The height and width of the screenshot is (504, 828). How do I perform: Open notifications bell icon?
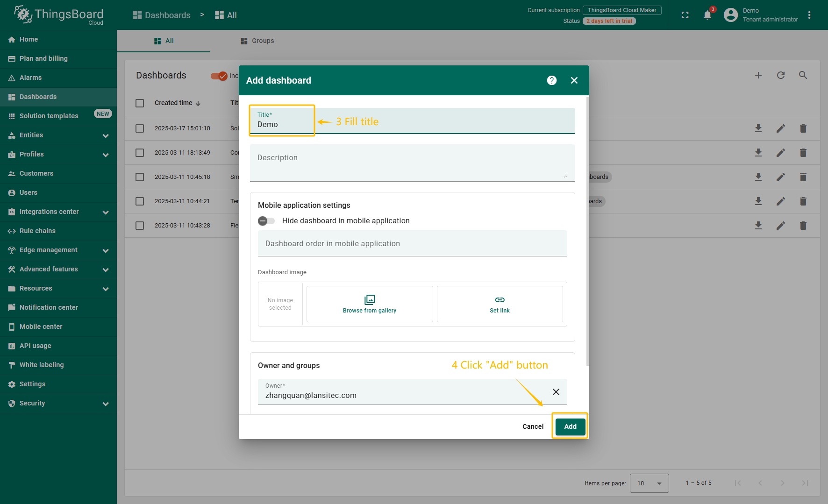click(x=707, y=15)
